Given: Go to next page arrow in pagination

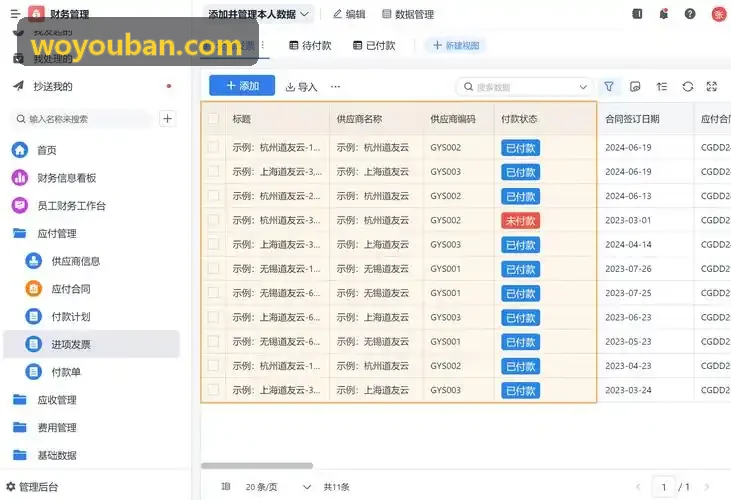Looking at the screenshot, I should point(707,487).
